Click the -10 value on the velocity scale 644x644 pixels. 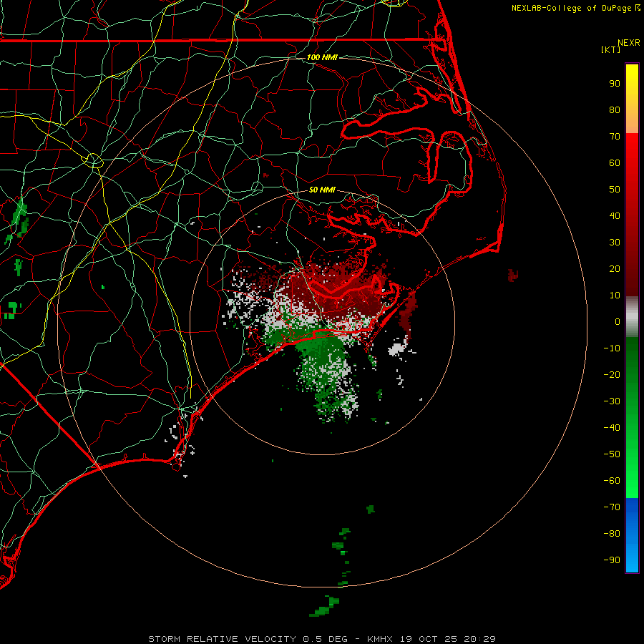point(612,348)
